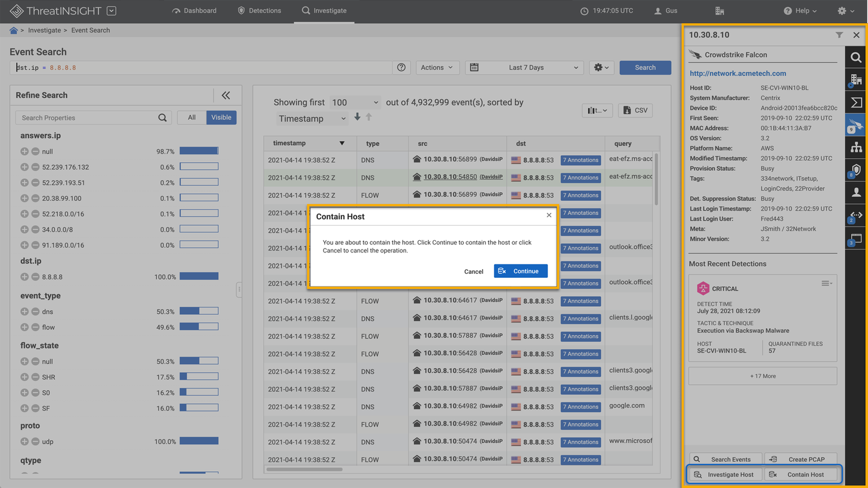Open the ThreatINSIGHT product switcher dropdown
Screen dimensions: 868x488
tap(112, 10)
